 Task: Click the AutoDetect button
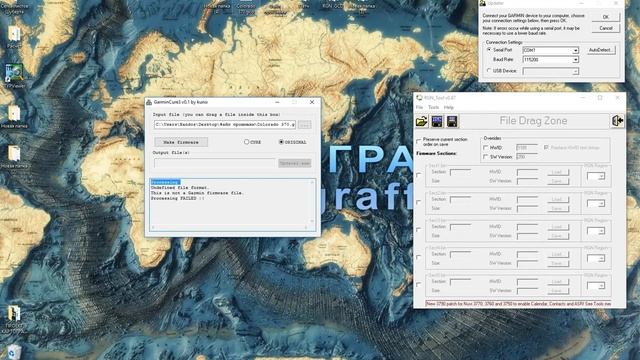[601, 50]
